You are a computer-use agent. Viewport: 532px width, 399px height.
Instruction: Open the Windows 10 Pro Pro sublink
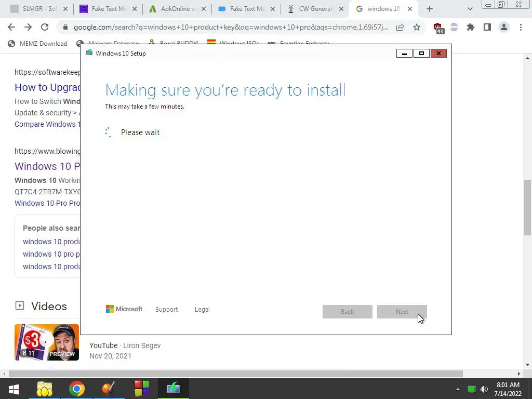[47, 203]
